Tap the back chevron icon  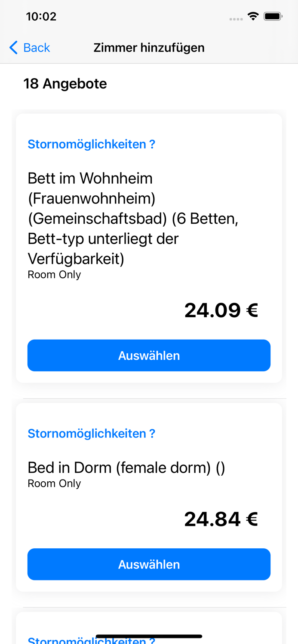(x=12, y=48)
